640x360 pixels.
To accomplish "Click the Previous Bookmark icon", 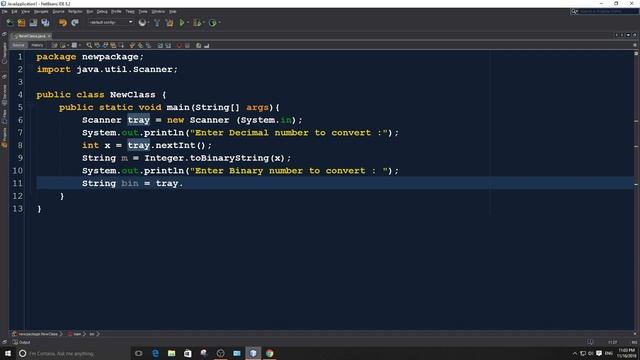I will [x=132, y=45].
